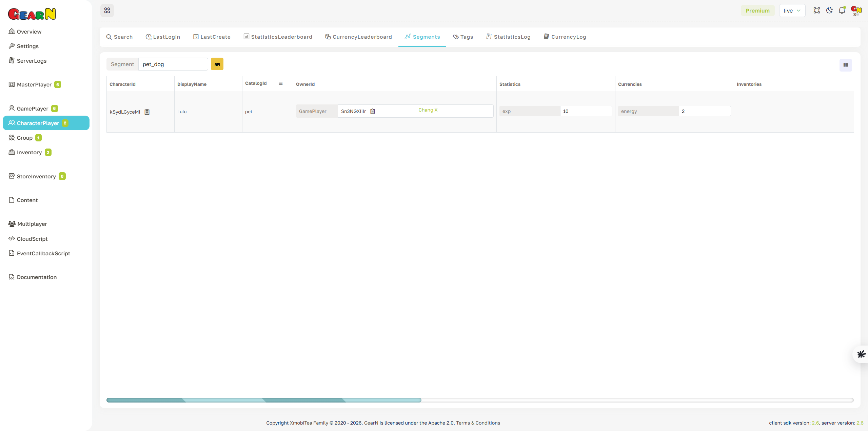Toggle dark mode with the moon icon

(x=829, y=11)
